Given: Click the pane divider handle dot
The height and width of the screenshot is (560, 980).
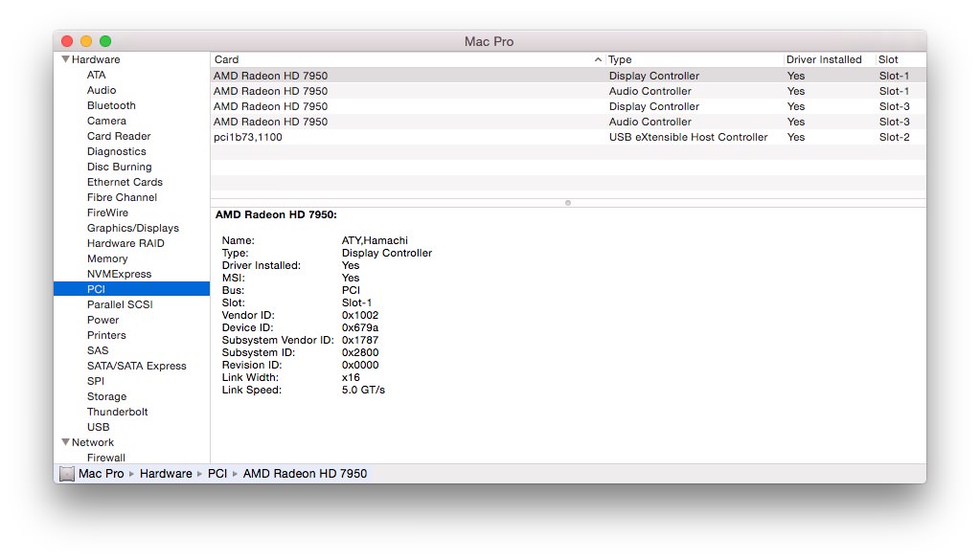Looking at the screenshot, I should pos(567,203).
